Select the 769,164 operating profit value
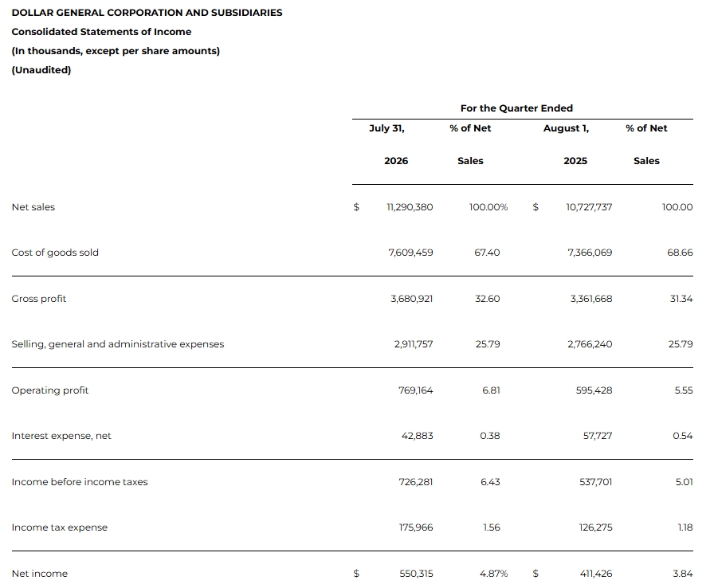Screen dimensions: 714x588 415,390
